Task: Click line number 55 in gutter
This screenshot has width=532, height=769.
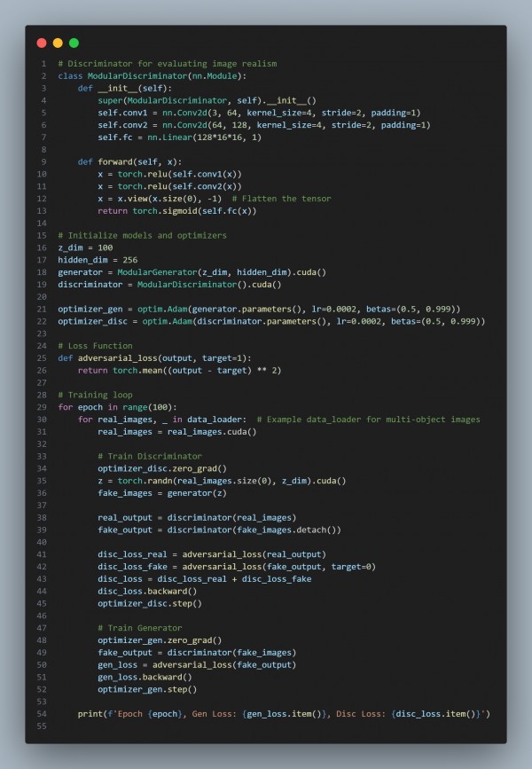Action: [42, 726]
